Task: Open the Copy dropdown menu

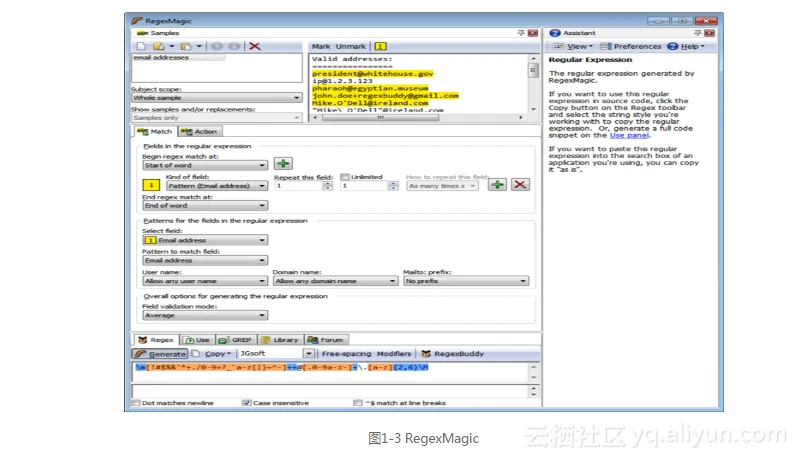Action: coord(218,354)
